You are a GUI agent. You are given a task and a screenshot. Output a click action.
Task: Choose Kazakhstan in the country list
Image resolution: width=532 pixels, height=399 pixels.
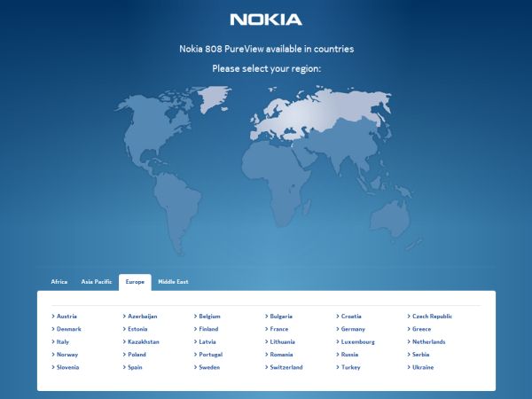pos(143,341)
